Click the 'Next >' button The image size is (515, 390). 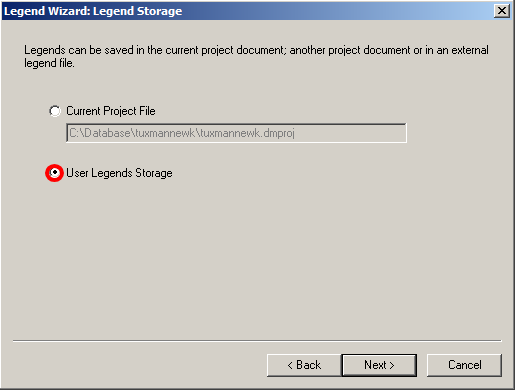[x=379, y=365]
